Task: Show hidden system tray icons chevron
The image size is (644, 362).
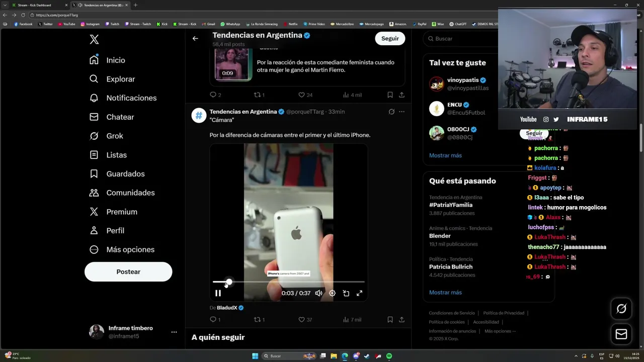Action: [576, 356]
